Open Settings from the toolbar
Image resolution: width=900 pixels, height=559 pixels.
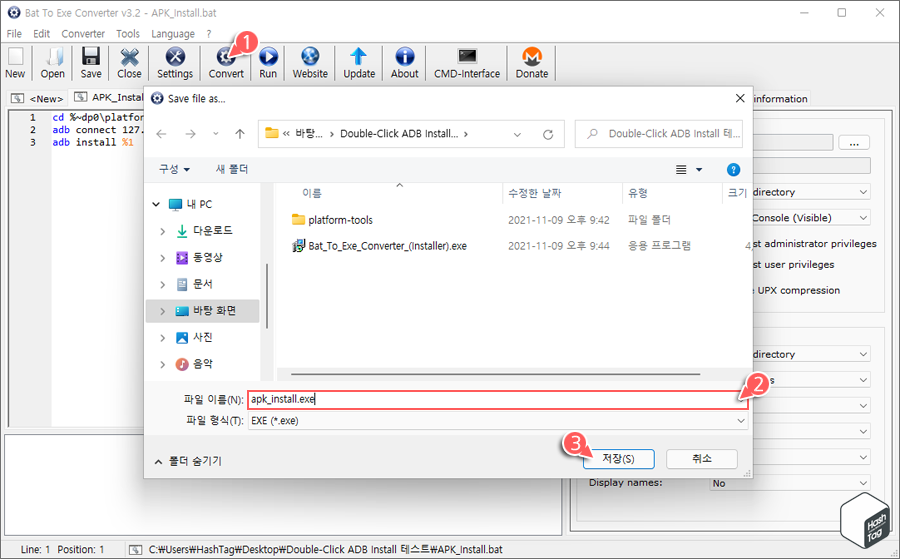tap(175, 63)
